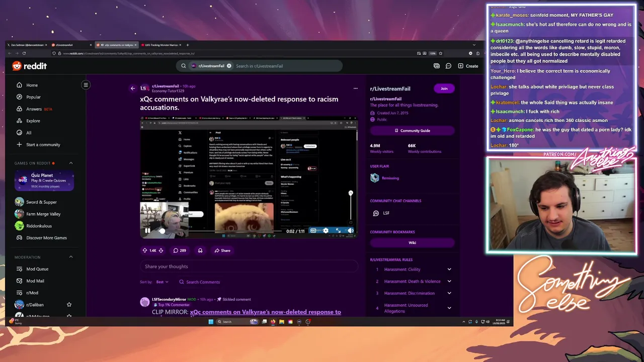Collapse the left navigation sidebar
Viewport: 644px width, 362px height.
click(x=86, y=85)
